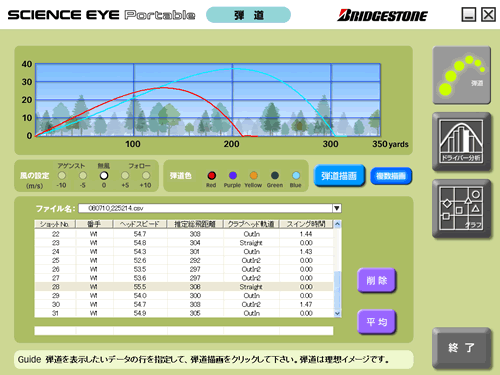Open the ドライバー分析 driver analysis icon
The image size is (500, 375).
tap(462, 142)
